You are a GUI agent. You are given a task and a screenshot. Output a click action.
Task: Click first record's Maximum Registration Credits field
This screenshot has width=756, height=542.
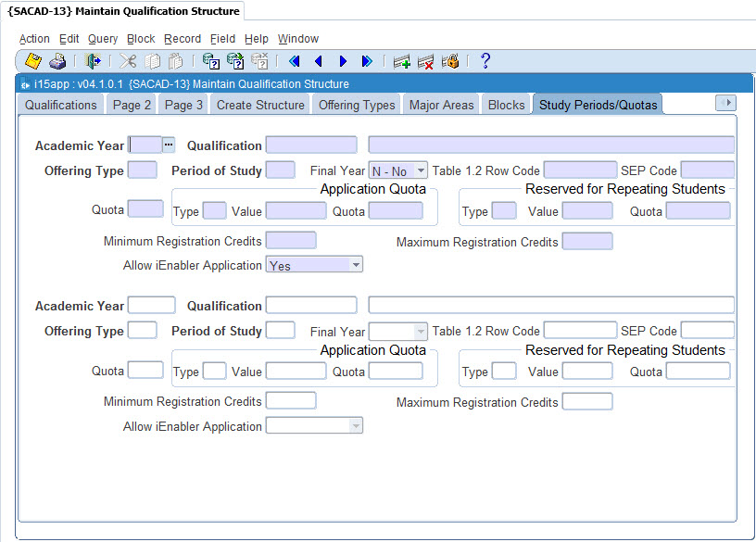tap(587, 241)
